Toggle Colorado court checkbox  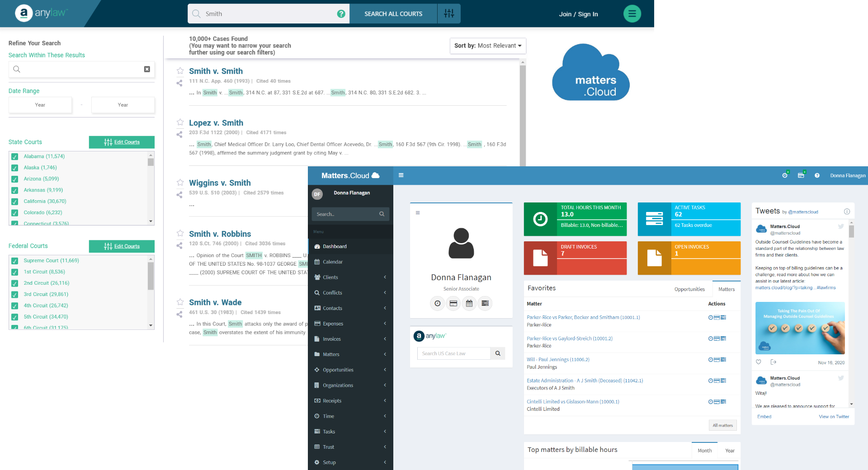tap(14, 213)
